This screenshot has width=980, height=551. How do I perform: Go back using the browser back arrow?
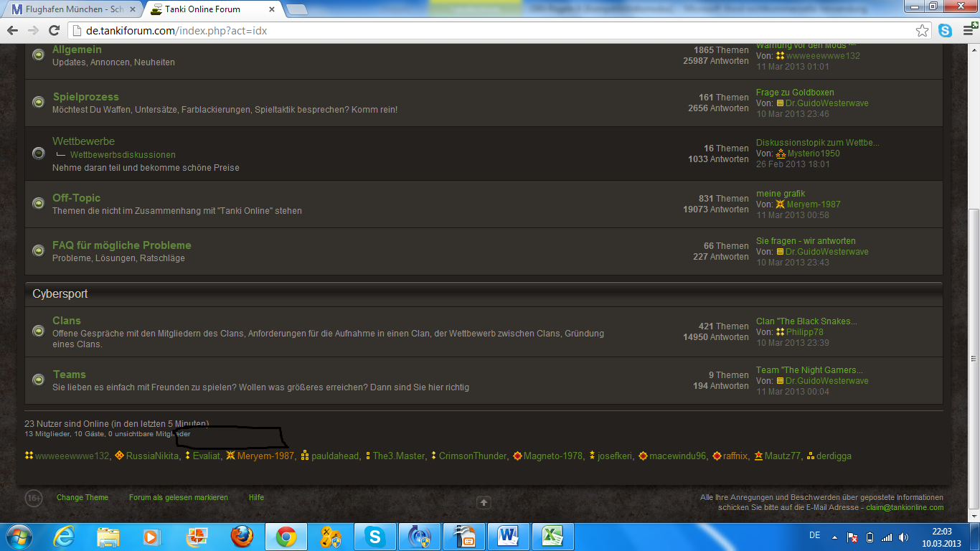[x=13, y=31]
